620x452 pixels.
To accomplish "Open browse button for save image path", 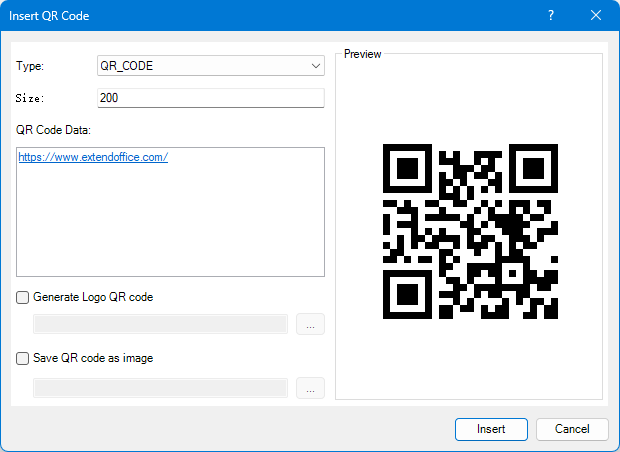I will tap(310, 388).
